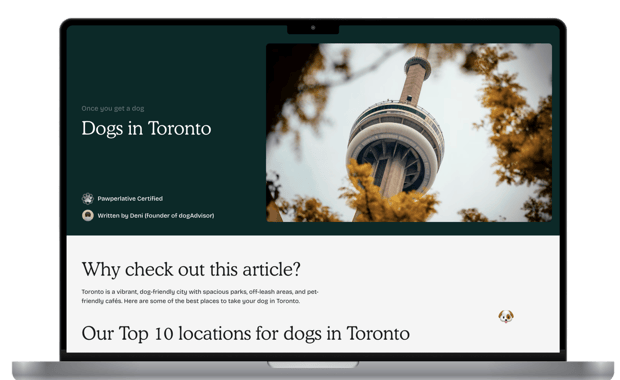Click the author avatar next to Written by Deni
This screenshot has width=620, height=380.
(x=87, y=216)
